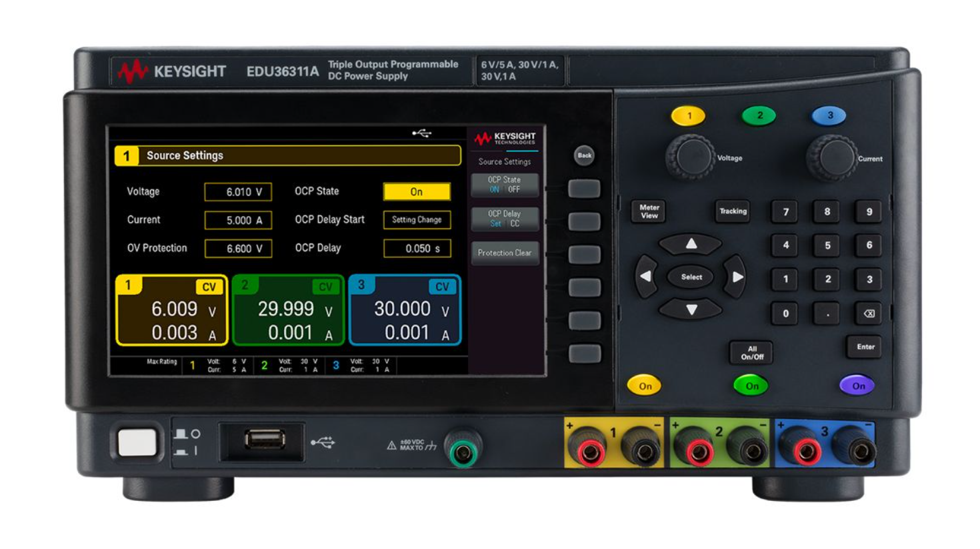980x549 pixels.
Task: Select the OCP Delay softkey menu item
Action: pos(504,218)
